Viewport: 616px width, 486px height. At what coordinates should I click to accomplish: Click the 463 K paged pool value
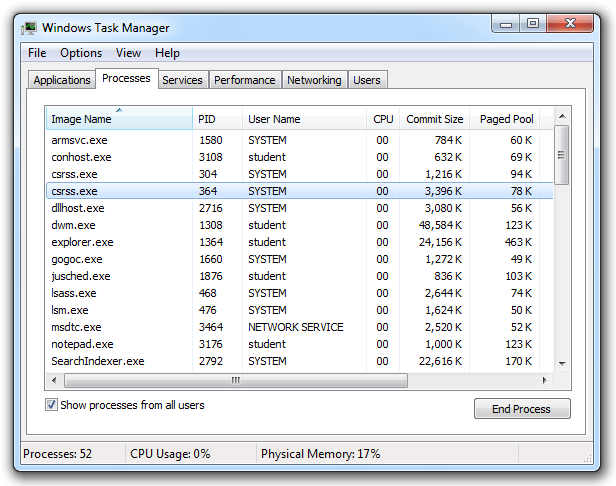pos(518,242)
